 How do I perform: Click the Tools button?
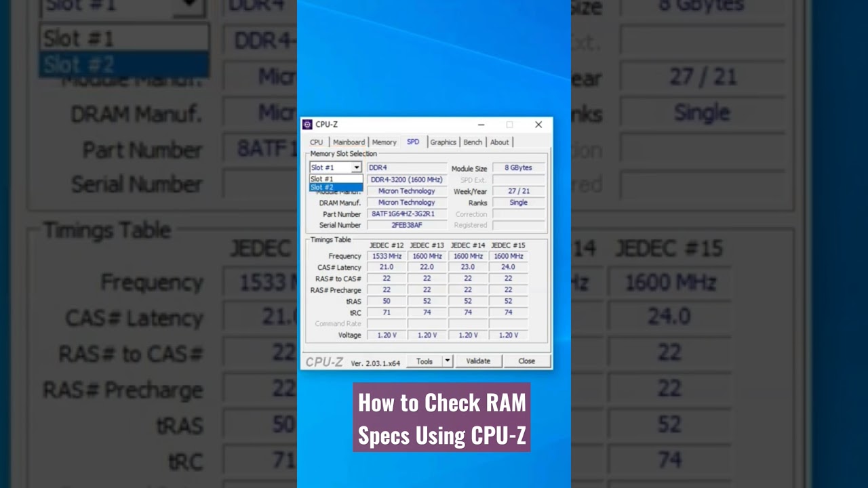click(425, 361)
